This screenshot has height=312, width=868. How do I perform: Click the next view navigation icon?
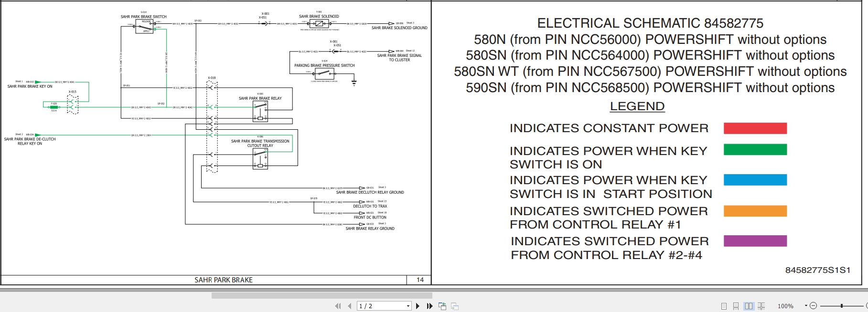tap(455, 306)
